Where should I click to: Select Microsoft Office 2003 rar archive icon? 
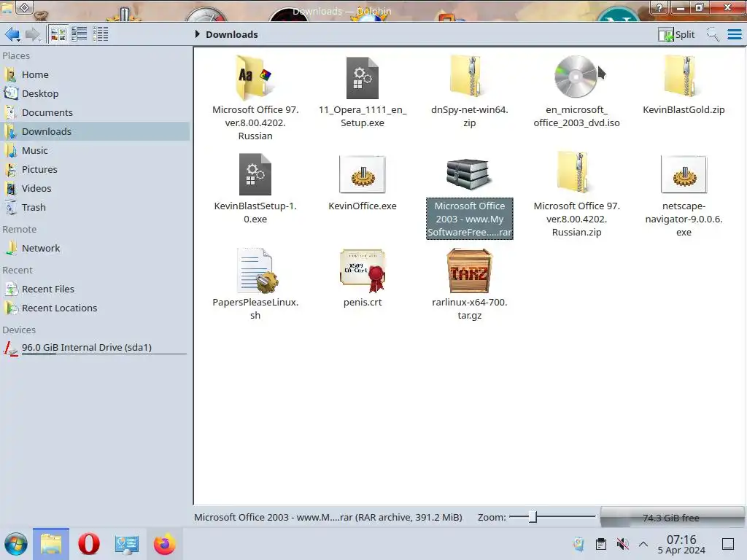tap(470, 174)
